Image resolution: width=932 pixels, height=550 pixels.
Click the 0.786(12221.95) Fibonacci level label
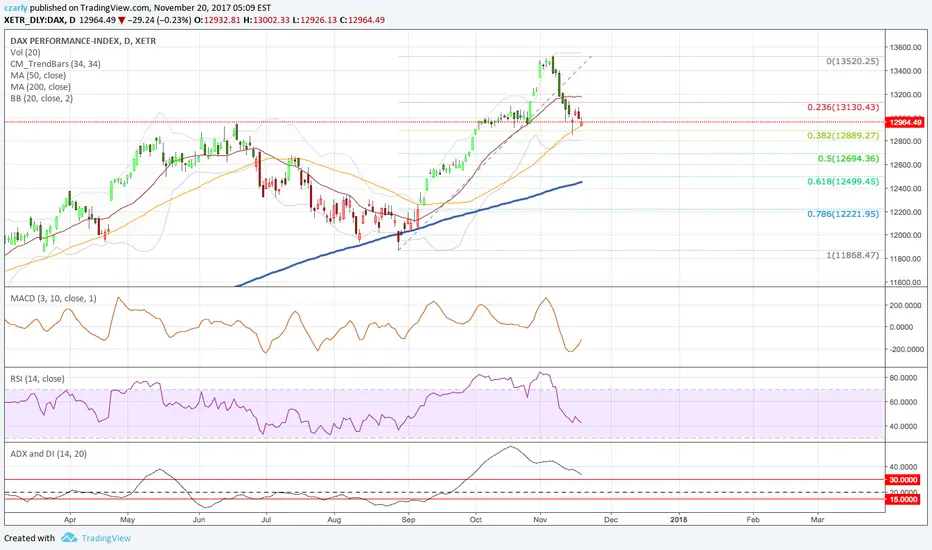pos(843,214)
